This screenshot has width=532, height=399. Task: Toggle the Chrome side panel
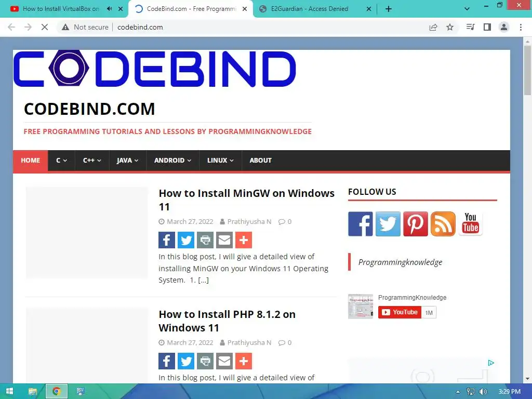[487, 27]
